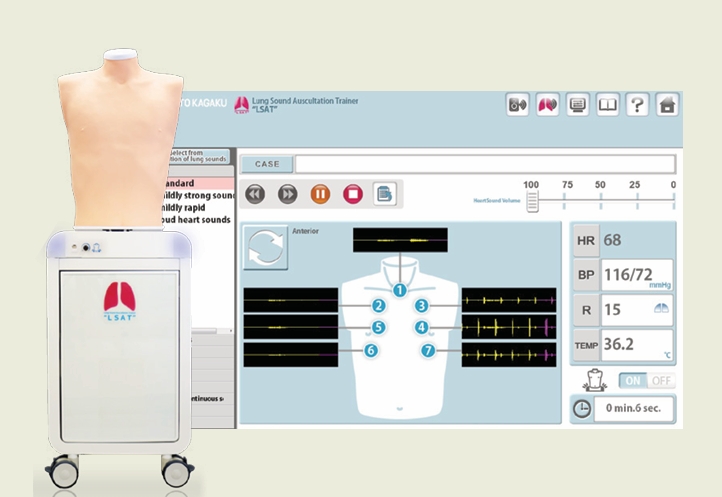Adjust the Heart Sound Volume slider handle
The width and height of the screenshot is (722, 497).
tap(532, 201)
